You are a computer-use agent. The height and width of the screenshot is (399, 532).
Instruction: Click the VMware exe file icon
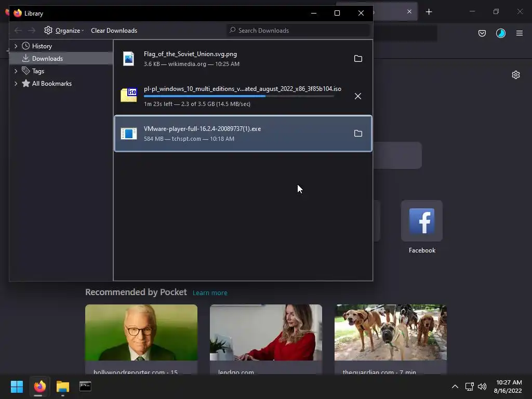click(x=129, y=134)
